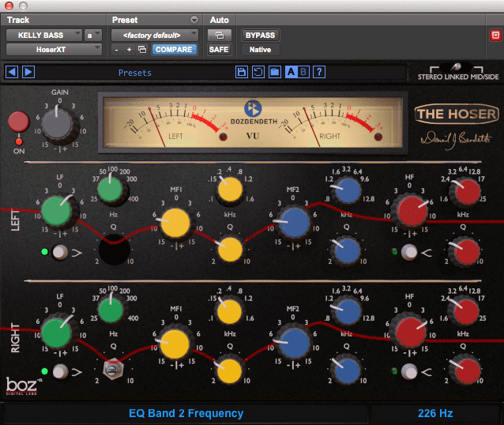
Task: Click the LEFT MF2 blue Q knob
Action: pos(347,250)
